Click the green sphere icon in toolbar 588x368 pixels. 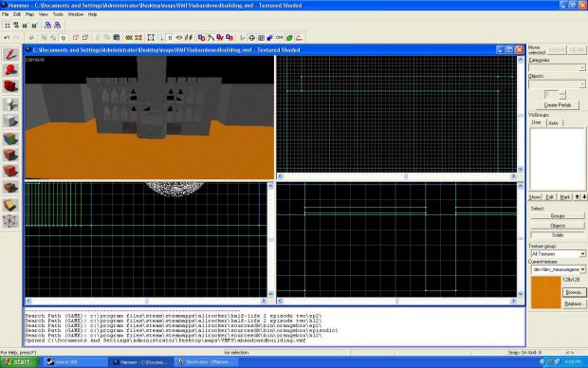(x=289, y=38)
